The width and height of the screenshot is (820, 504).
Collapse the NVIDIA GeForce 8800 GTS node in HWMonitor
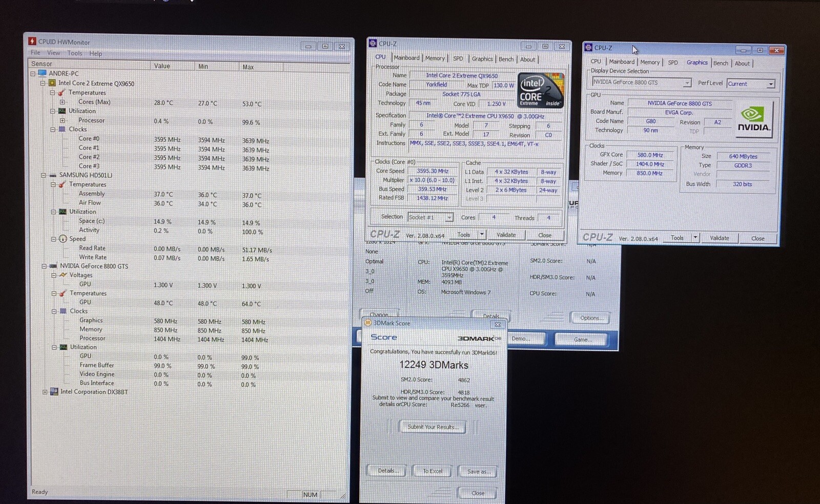pos(44,266)
